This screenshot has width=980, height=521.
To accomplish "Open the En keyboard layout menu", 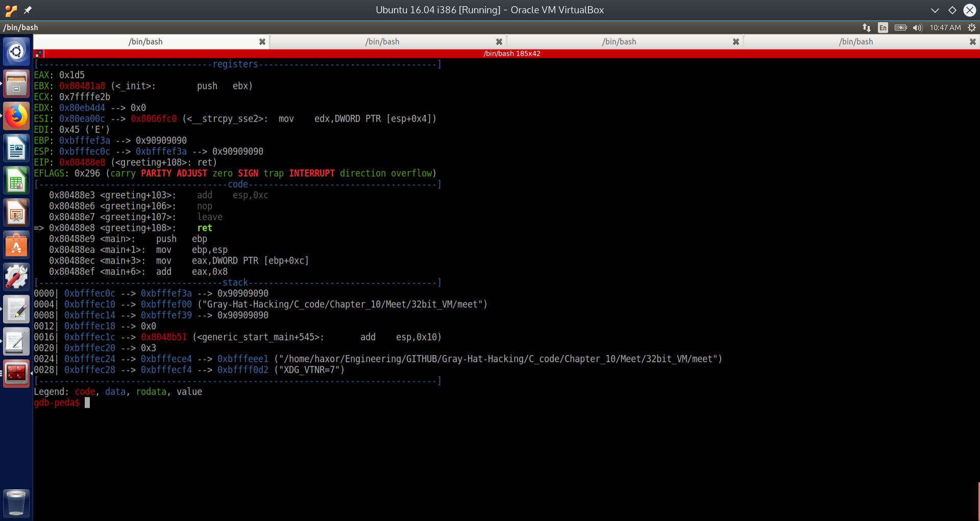I will [883, 28].
